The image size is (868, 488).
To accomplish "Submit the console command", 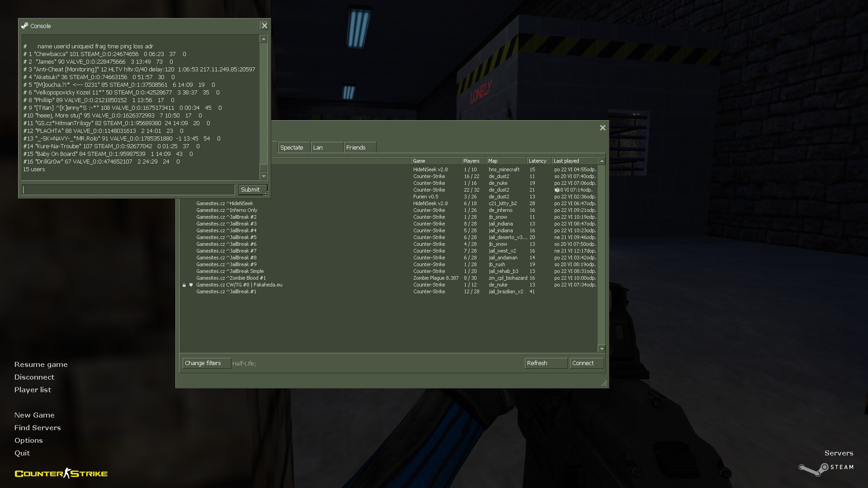I will tap(252, 190).
